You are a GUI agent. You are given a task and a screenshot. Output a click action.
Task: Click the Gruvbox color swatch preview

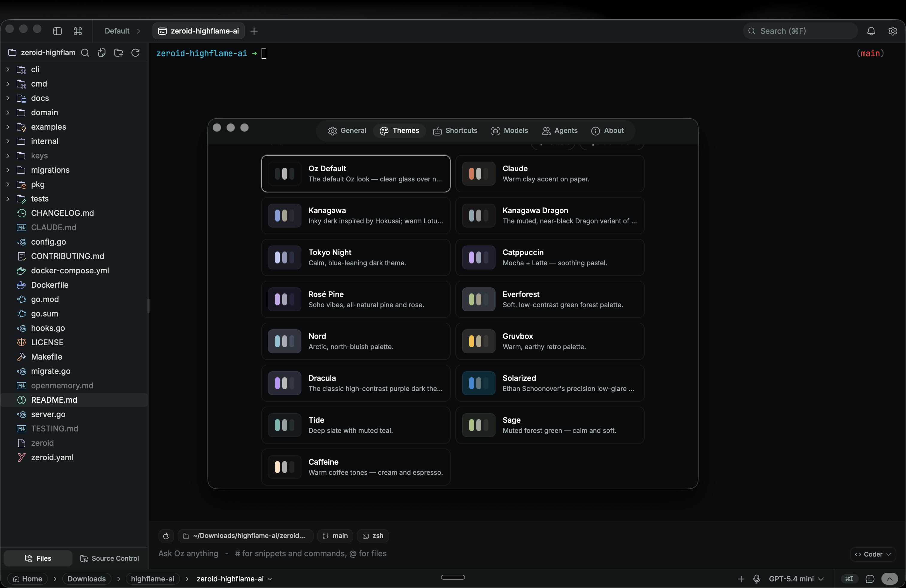[x=478, y=341]
